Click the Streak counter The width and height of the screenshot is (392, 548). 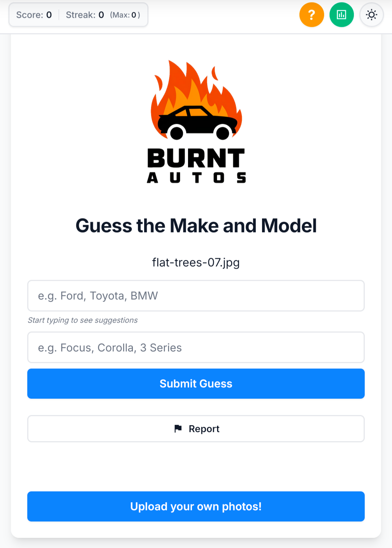point(85,15)
